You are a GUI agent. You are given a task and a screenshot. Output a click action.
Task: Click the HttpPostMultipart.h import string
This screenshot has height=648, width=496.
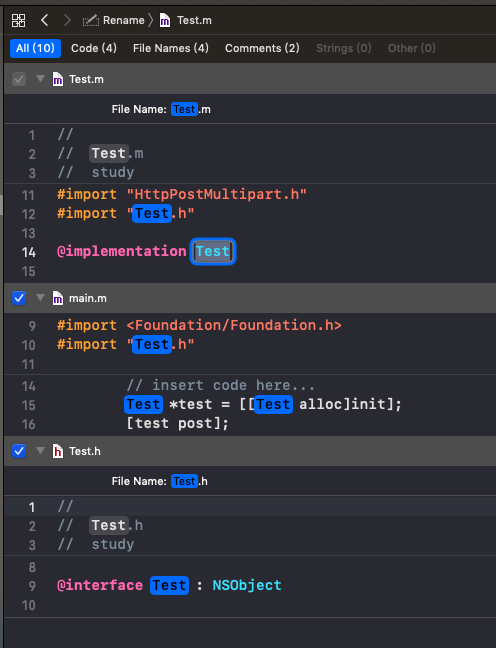[x=217, y=194]
